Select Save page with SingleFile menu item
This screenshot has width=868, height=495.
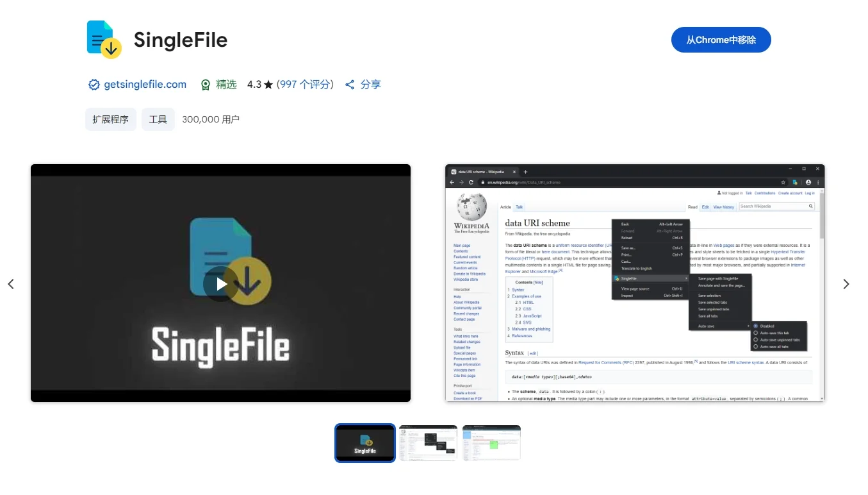click(x=718, y=278)
